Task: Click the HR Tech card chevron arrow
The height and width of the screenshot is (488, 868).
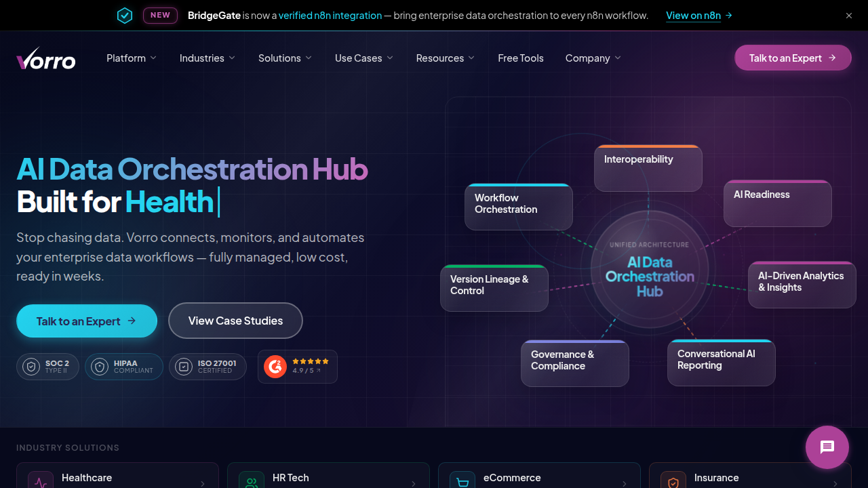Action: point(414,483)
